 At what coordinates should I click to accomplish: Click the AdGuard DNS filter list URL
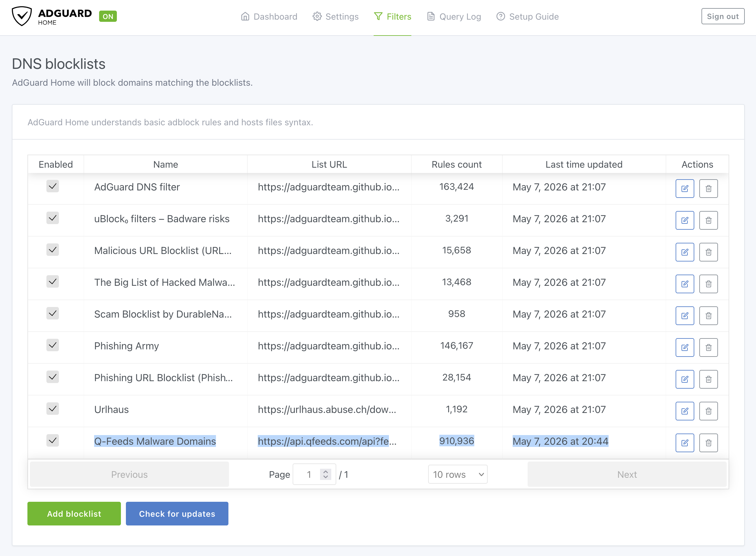(329, 187)
